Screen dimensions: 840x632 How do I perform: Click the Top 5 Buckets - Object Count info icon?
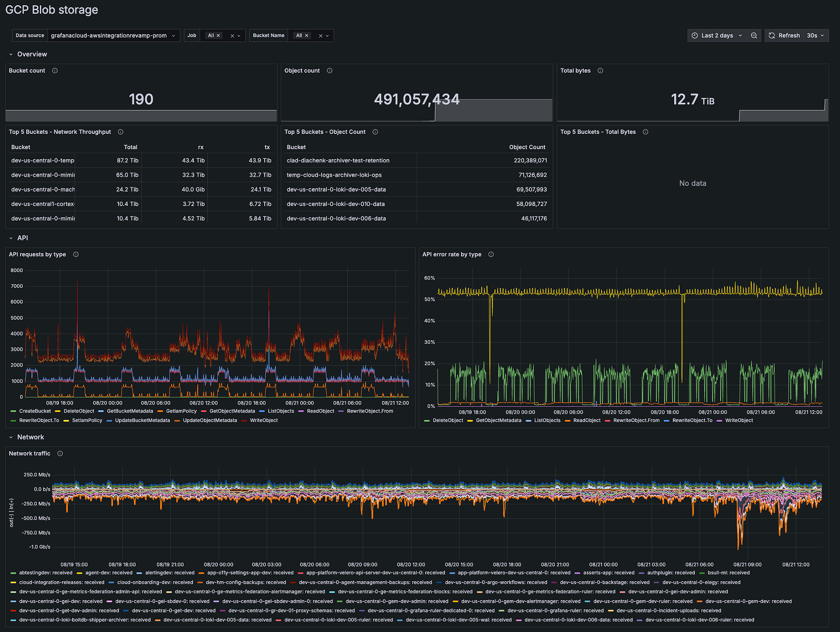(x=375, y=132)
